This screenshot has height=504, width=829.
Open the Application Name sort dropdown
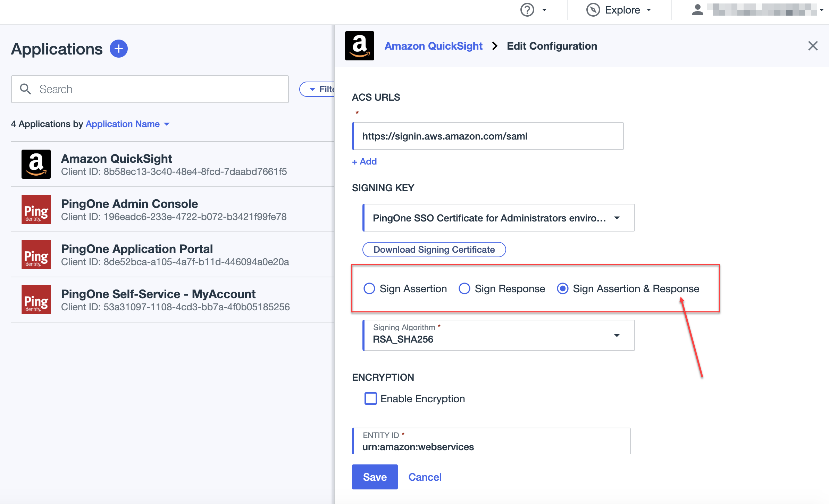point(127,124)
